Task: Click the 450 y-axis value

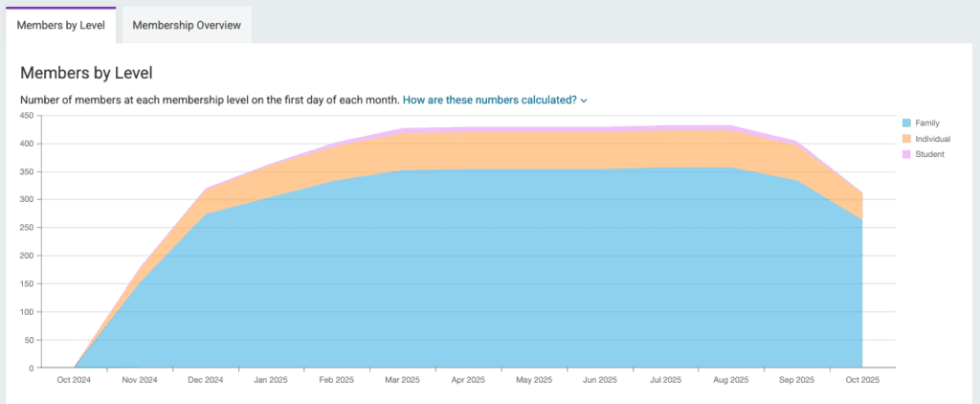Action: (x=26, y=116)
